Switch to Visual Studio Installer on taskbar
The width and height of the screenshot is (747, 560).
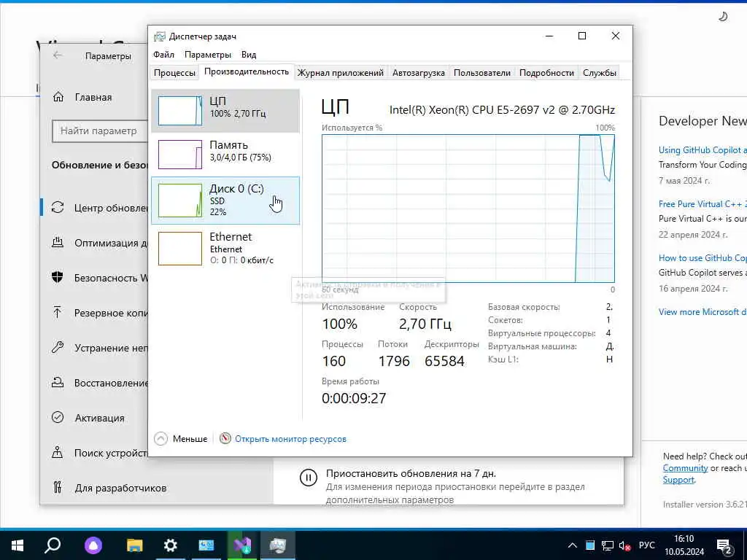tap(242, 545)
